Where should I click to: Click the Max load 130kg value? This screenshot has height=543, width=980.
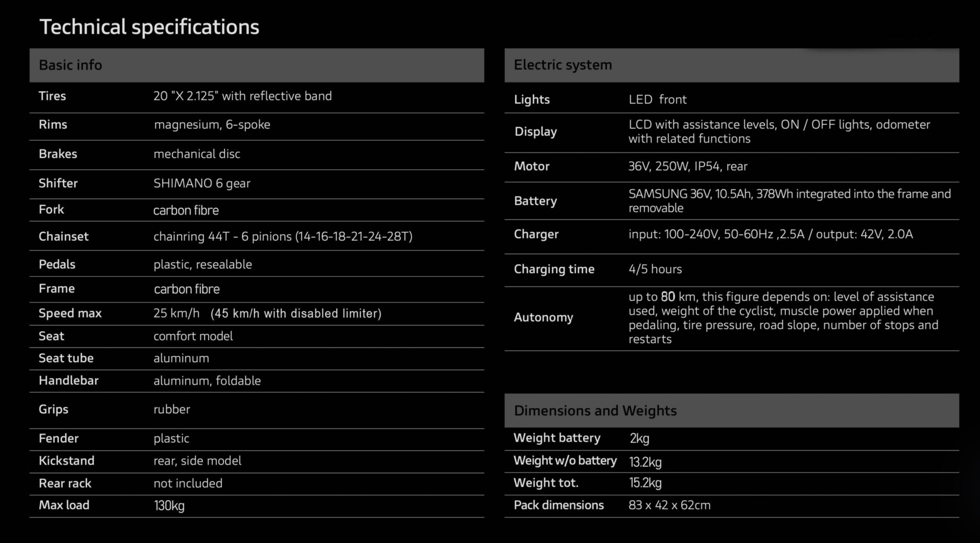169,505
